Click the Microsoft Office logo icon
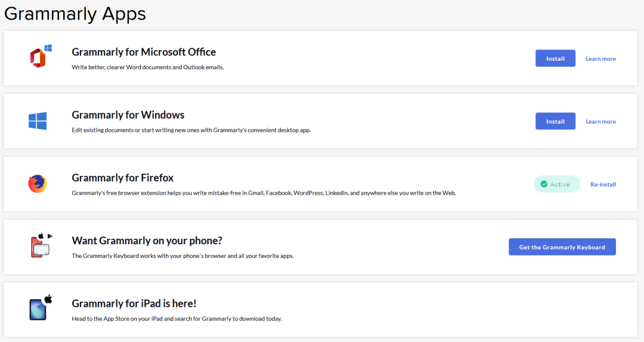 40,57
